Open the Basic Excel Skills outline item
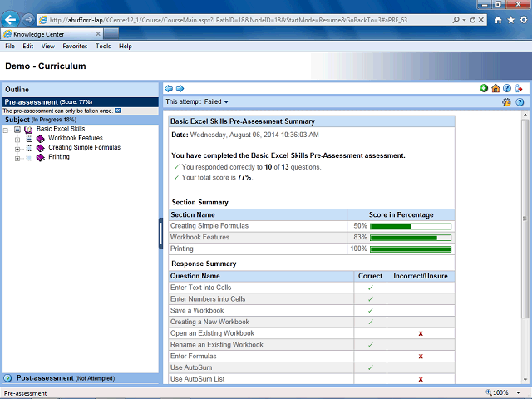Image resolution: width=532 pixels, height=399 pixels. pos(61,129)
